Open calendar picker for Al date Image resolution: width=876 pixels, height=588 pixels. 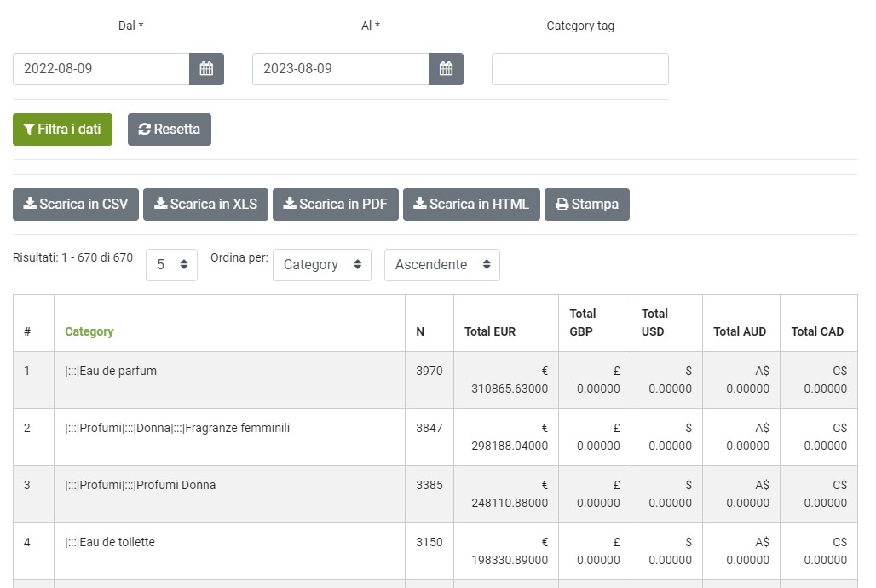[x=446, y=69]
